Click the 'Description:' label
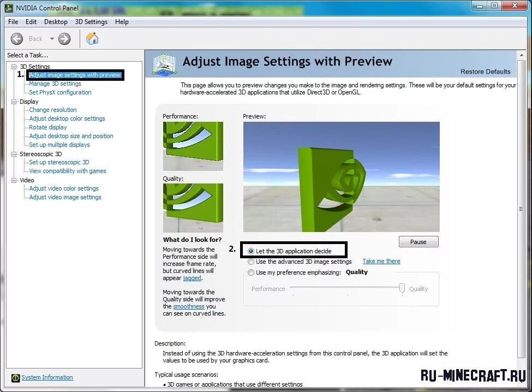This screenshot has width=532, height=392. click(x=170, y=343)
